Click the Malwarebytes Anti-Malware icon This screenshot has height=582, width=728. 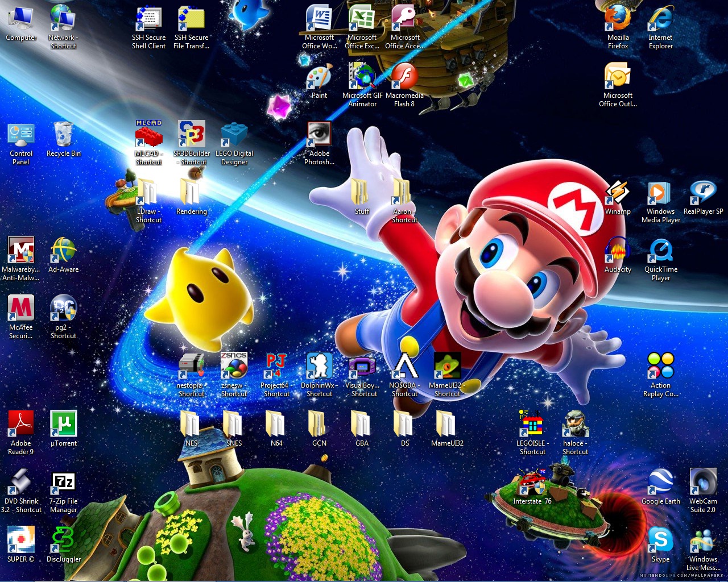[20, 251]
